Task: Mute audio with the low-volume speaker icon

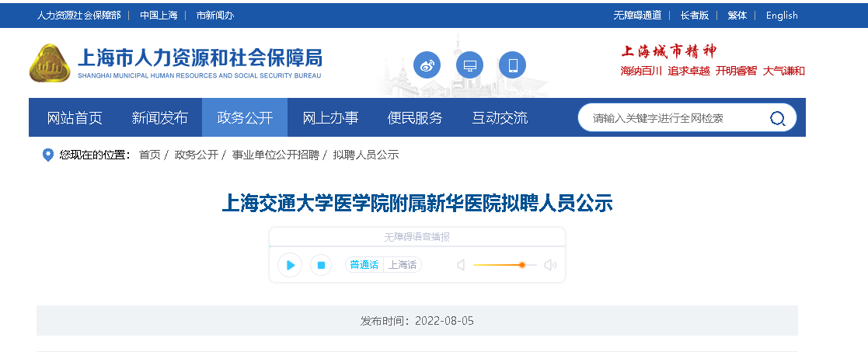Action: click(x=461, y=265)
